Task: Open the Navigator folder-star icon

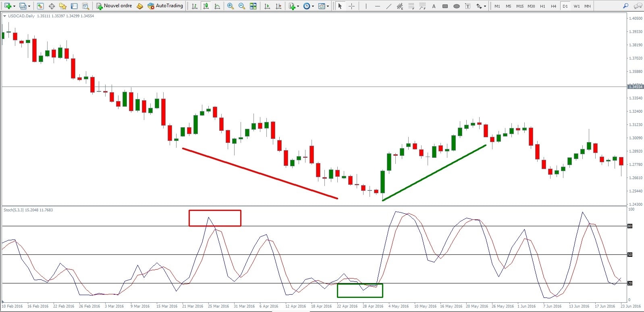Action: 63,6
